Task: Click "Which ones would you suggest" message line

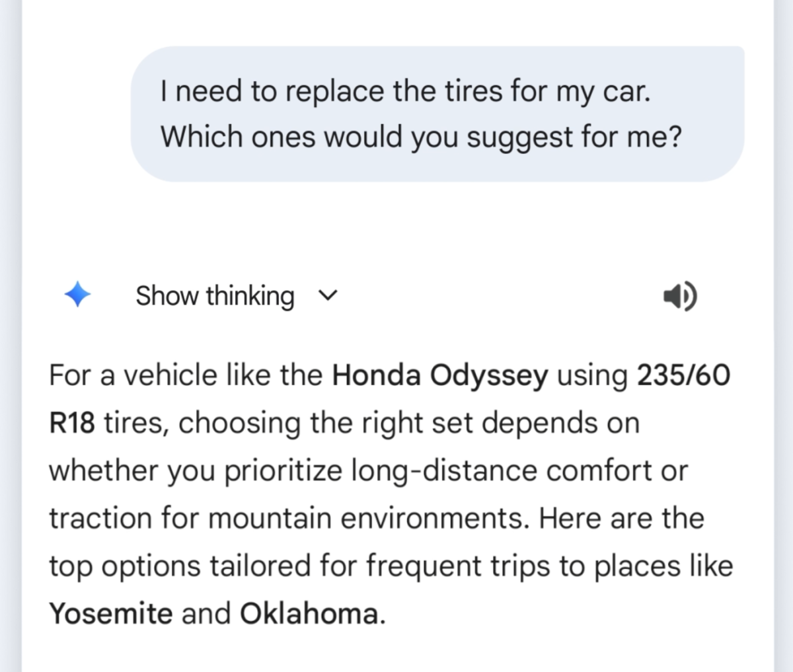Action: click(x=420, y=137)
